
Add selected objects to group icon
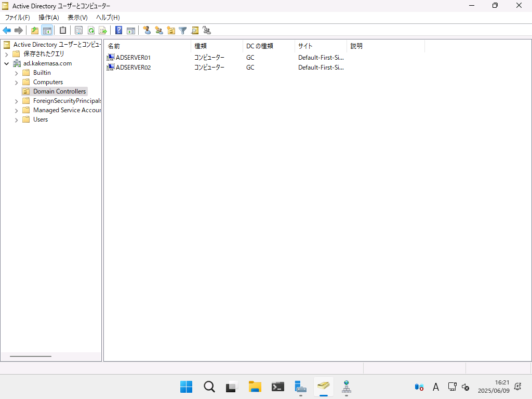click(207, 31)
